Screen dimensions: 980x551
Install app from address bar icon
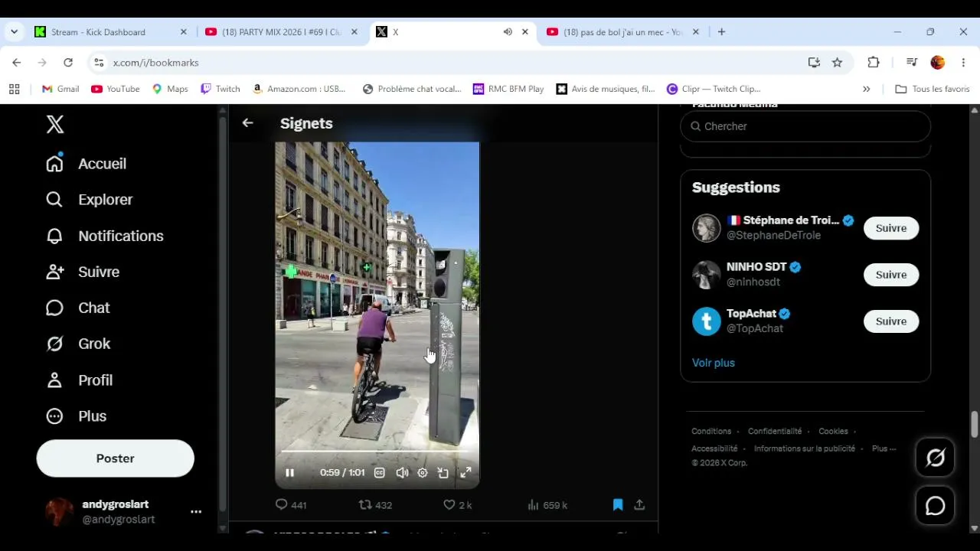click(814, 63)
